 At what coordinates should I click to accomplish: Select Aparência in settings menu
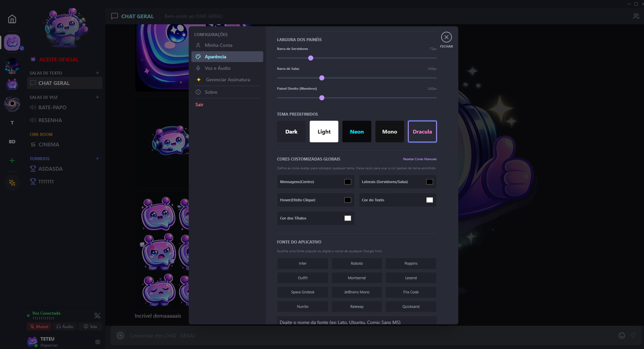[227, 57]
